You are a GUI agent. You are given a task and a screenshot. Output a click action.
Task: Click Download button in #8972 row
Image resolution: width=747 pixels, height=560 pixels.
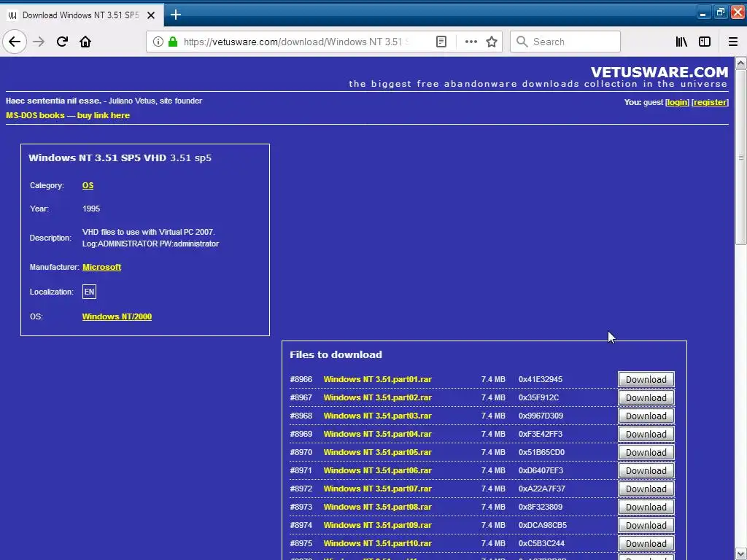[x=646, y=489]
